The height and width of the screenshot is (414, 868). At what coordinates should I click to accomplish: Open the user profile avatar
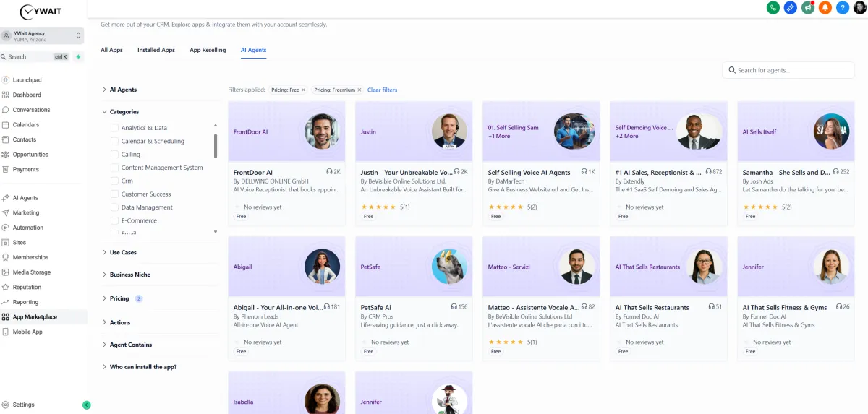(859, 7)
